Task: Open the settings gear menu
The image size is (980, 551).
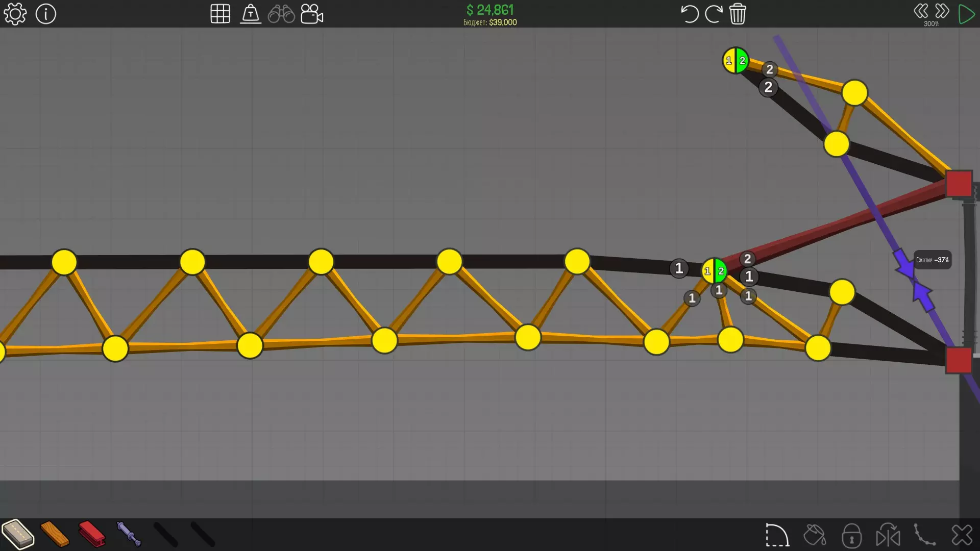Action: click(15, 14)
